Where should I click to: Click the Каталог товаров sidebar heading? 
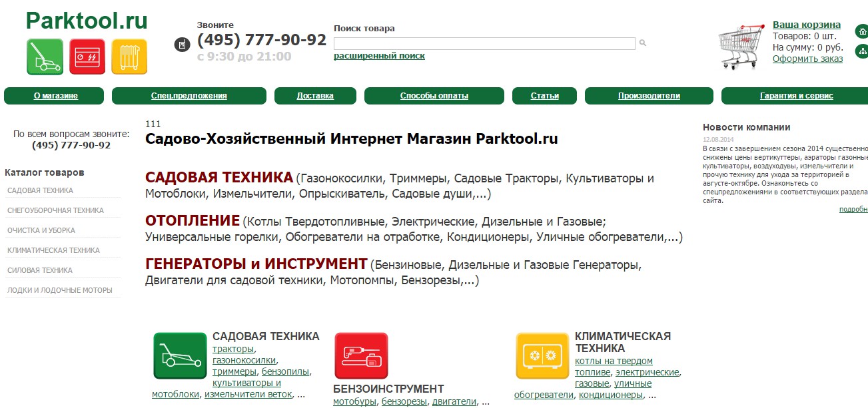tap(45, 172)
